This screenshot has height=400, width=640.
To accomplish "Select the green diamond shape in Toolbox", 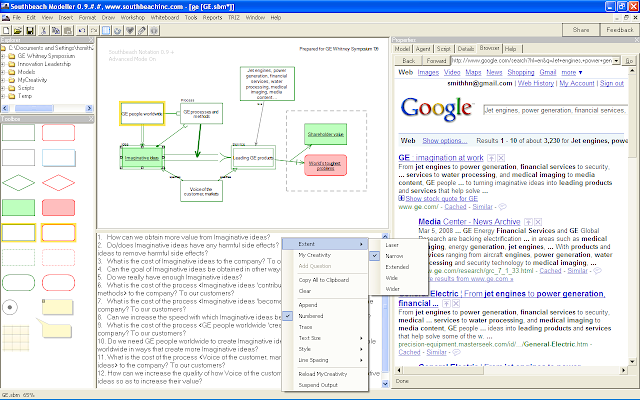I will [18, 182].
